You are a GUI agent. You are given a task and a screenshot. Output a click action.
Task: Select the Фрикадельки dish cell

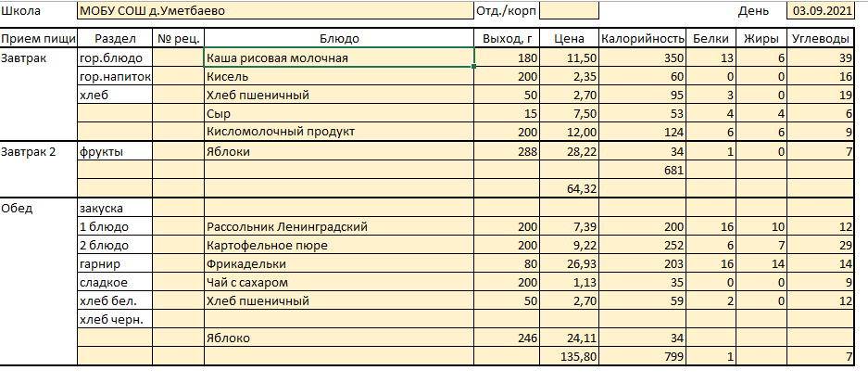[339, 264]
